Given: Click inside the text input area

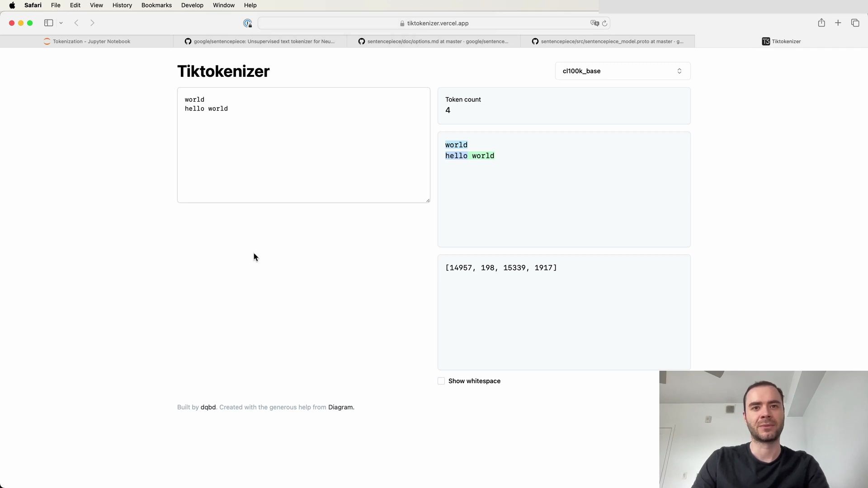Looking at the screenshot, I should click(303, 145).
